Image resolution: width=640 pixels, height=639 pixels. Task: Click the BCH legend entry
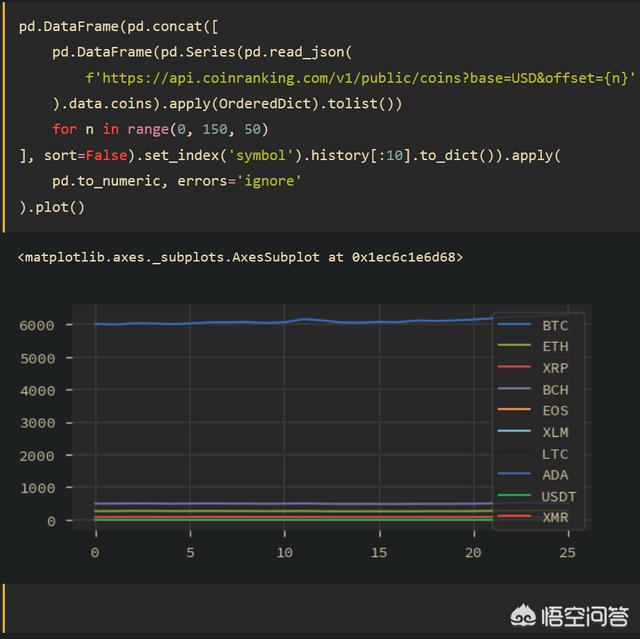(533, 390)
